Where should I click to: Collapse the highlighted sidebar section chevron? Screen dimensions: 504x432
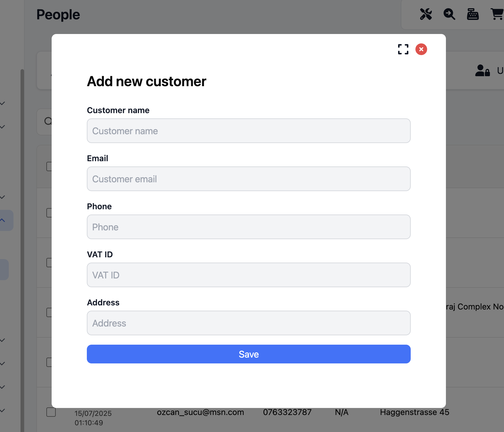[3, 220]
